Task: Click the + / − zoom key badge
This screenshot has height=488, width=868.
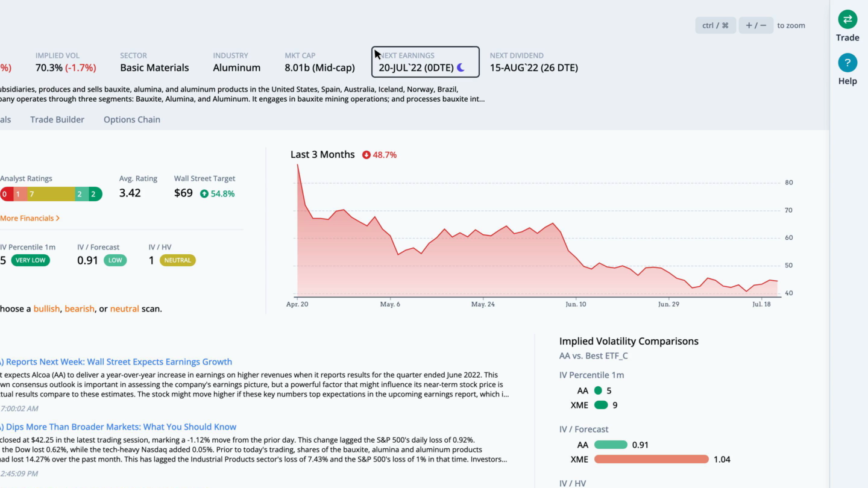Action: 756,25
